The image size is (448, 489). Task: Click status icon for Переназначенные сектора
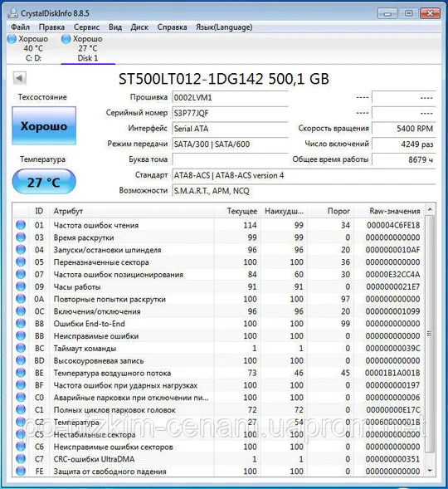tap(21, 262)
